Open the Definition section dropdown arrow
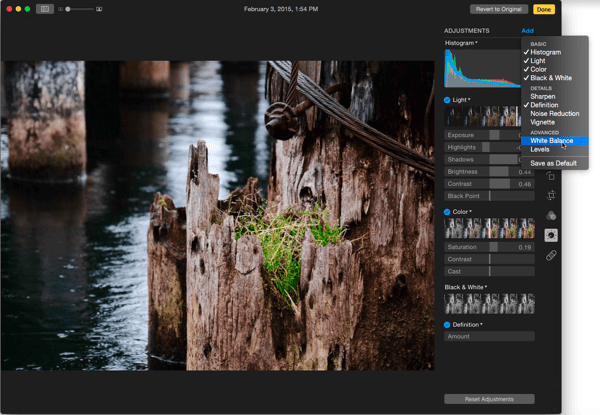 [x=481, y=324]
